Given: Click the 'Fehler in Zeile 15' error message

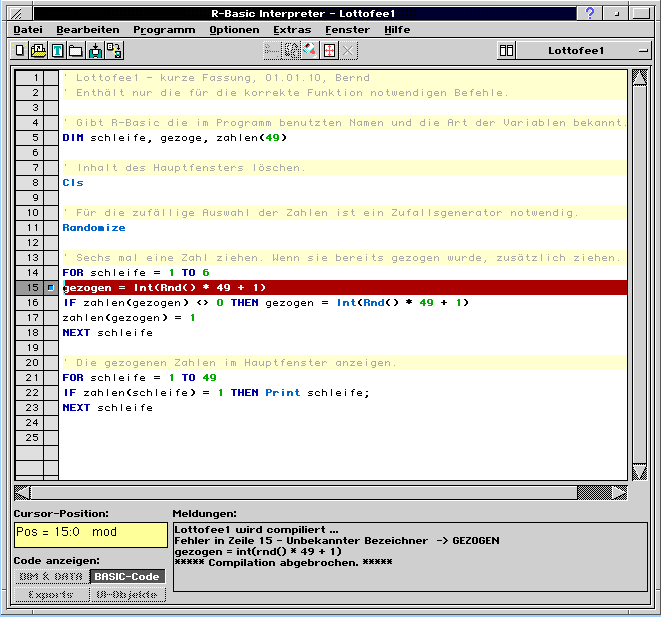Looking at the screenshot, I should coord(337,541).
